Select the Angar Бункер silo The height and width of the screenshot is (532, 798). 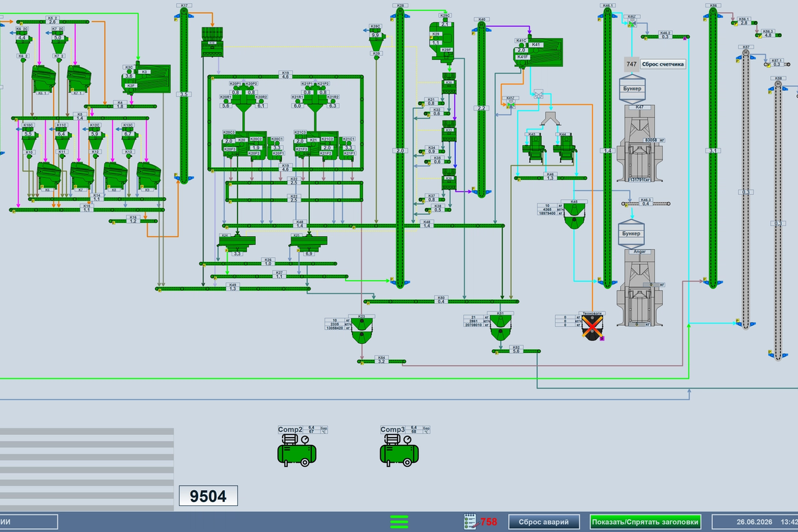[630, 234]
